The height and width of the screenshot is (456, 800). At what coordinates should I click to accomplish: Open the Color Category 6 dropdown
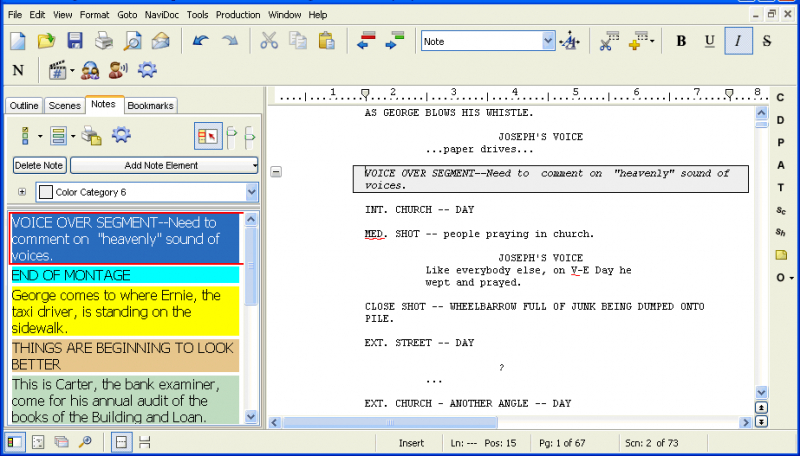point(252,192)
